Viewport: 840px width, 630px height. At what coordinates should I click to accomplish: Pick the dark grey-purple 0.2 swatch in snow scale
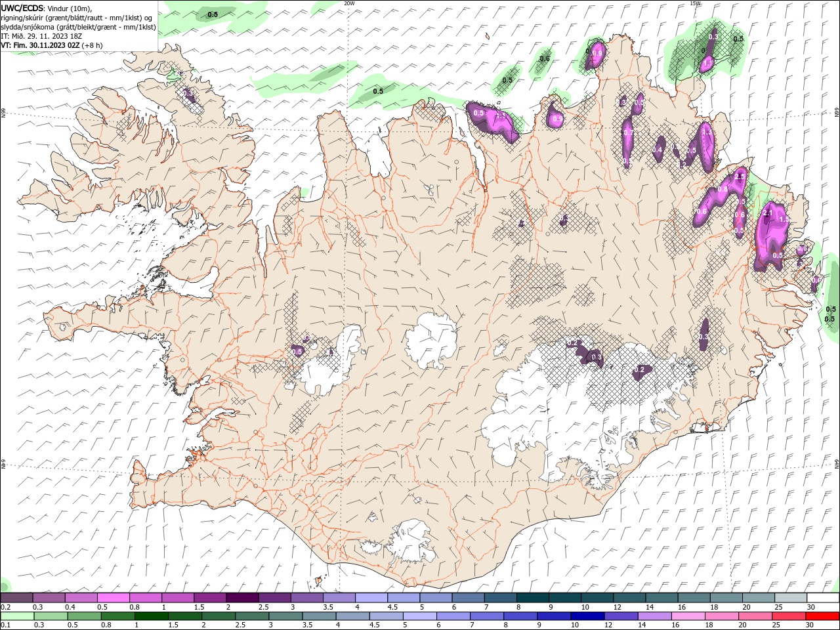coord(16,598)
